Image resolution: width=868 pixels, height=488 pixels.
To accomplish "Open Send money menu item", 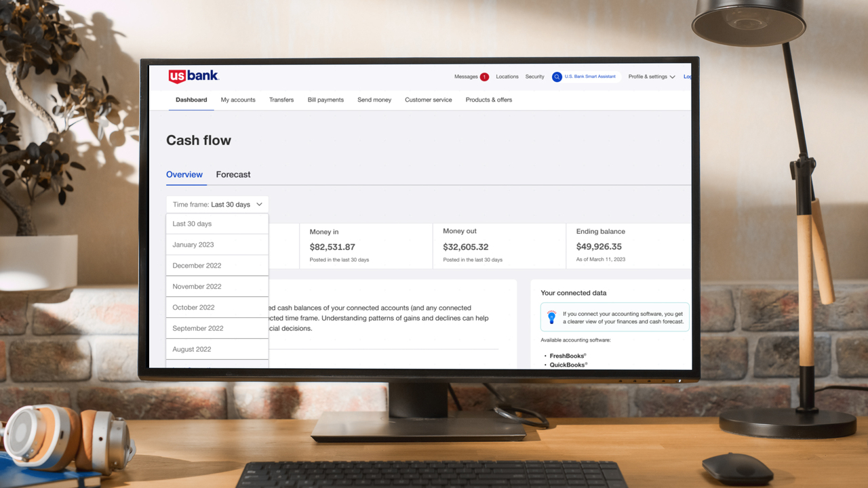I will (374, 100).
